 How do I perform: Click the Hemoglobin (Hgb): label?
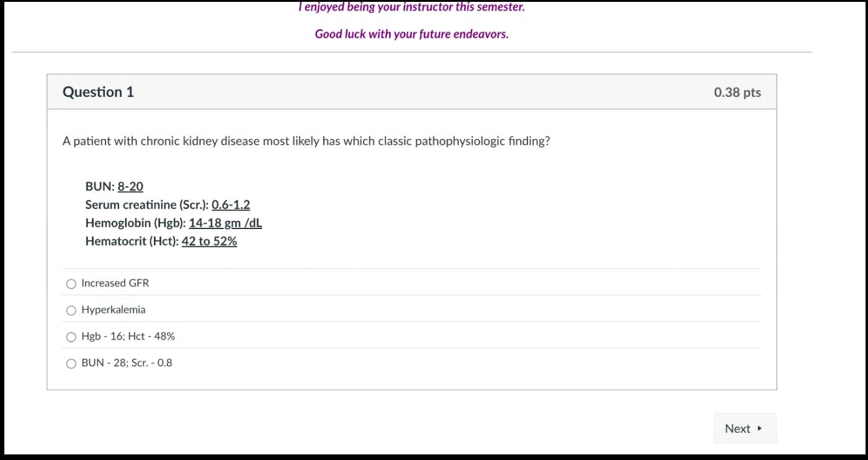pyautogui.click(x=135, y=223)
